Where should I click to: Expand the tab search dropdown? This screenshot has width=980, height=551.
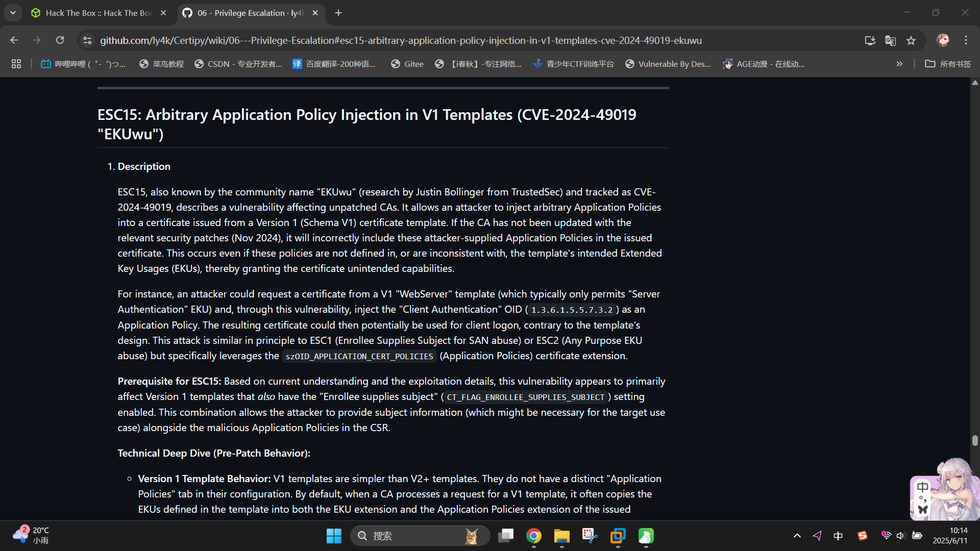click(x=13, y=13)
